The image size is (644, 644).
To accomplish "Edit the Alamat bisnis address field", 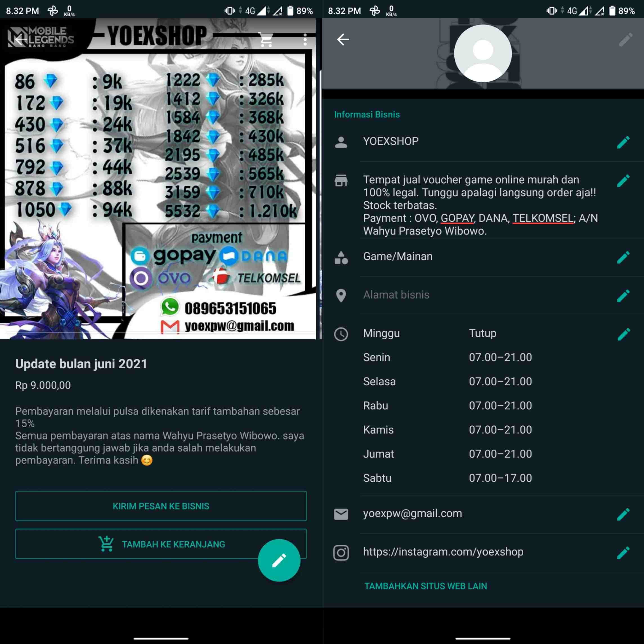I will [623, 296].
